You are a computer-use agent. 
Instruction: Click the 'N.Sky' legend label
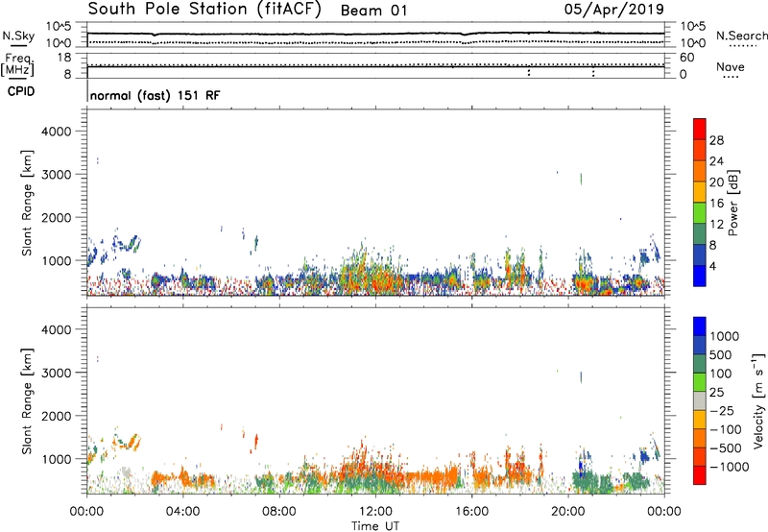(x=18, y=36)
